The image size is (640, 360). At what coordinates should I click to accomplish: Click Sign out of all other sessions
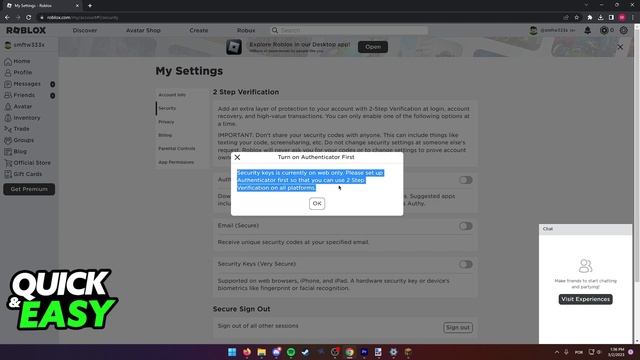(458, 327)
